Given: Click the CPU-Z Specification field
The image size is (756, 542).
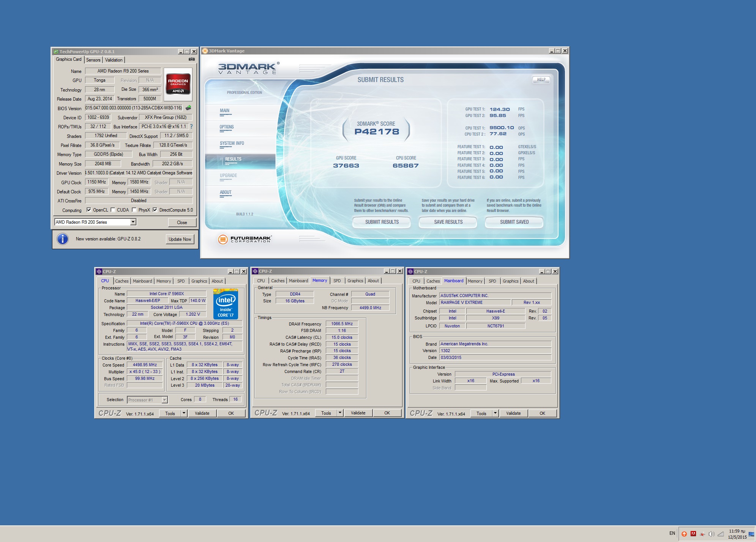Looking at the screenshot, I should (185, 324).
